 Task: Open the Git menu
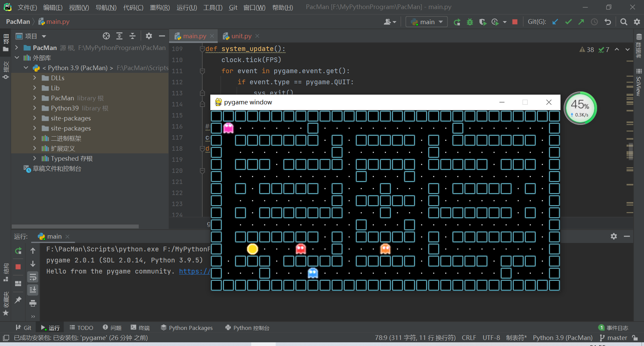tap(233, 7)
